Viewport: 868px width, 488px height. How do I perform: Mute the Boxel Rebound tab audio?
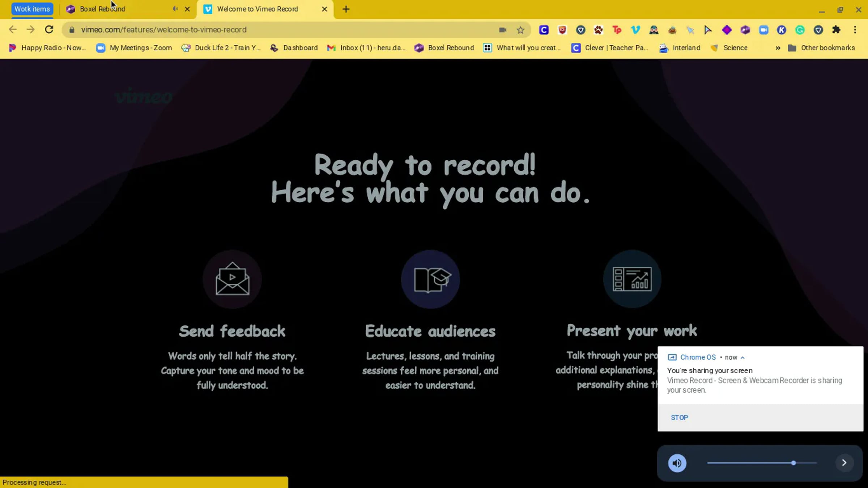[x=175, y=9]
